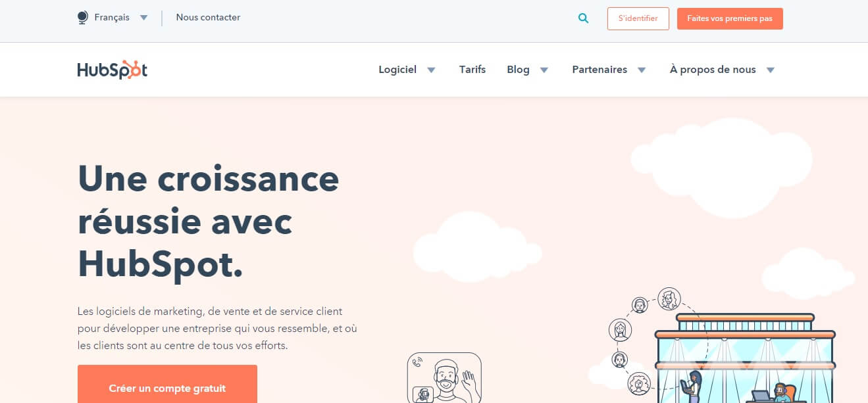
Task: Open search with the magnifying glass icon
Action: click(583, 18)
